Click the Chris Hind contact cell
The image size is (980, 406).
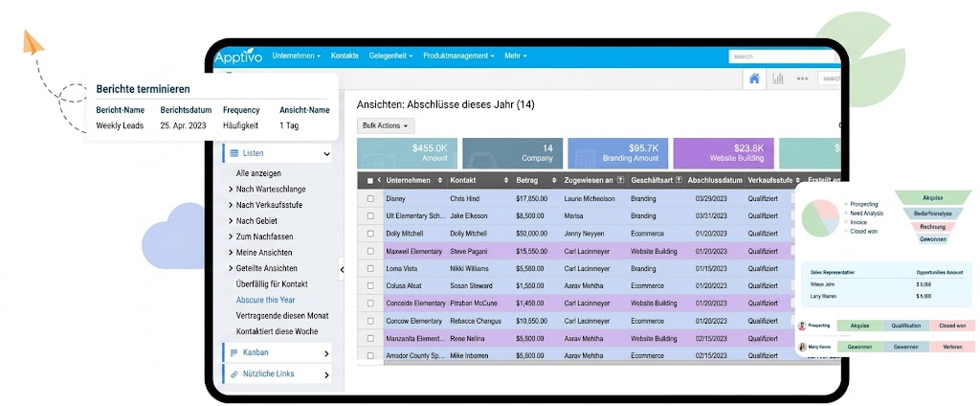465,199
